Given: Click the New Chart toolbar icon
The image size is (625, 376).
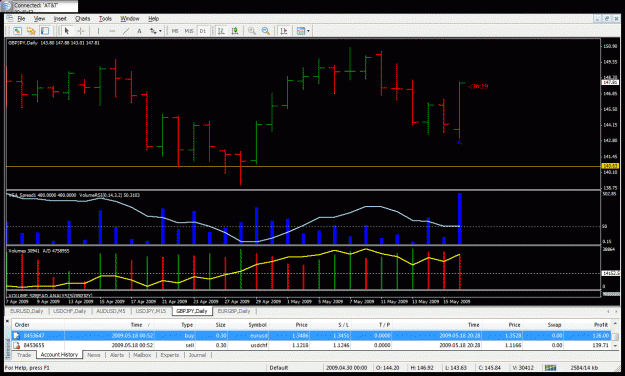Looking at the screenshot, I should (x=17, y=31).
